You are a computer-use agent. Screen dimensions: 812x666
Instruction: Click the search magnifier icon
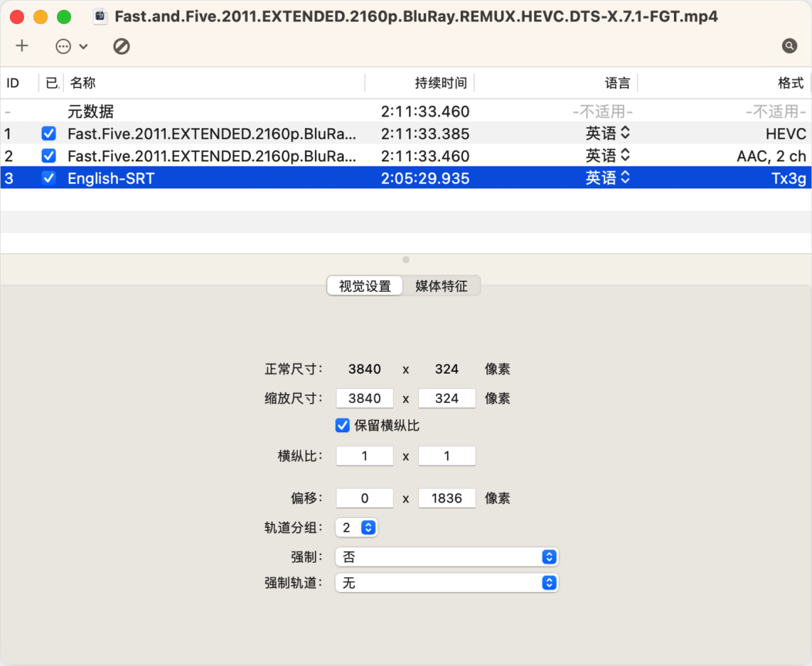click(789, 46)
